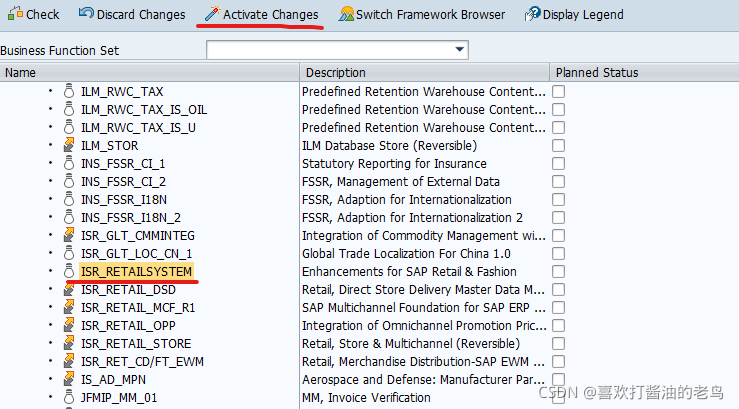Tick Planned Status checkbox for ILM_STOR
The height and width of the screenshot is (409, 739).
[558, 145]
